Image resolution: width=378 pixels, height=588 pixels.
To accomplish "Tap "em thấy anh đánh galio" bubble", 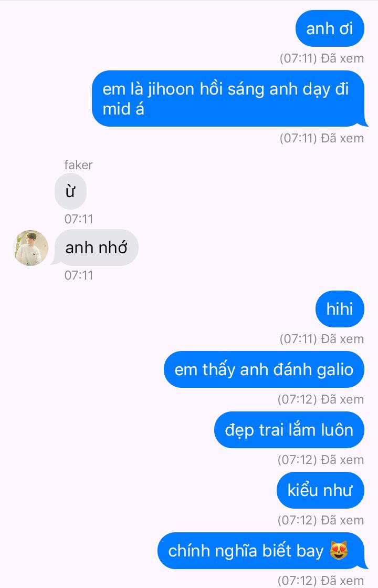I will pos(264,369).
